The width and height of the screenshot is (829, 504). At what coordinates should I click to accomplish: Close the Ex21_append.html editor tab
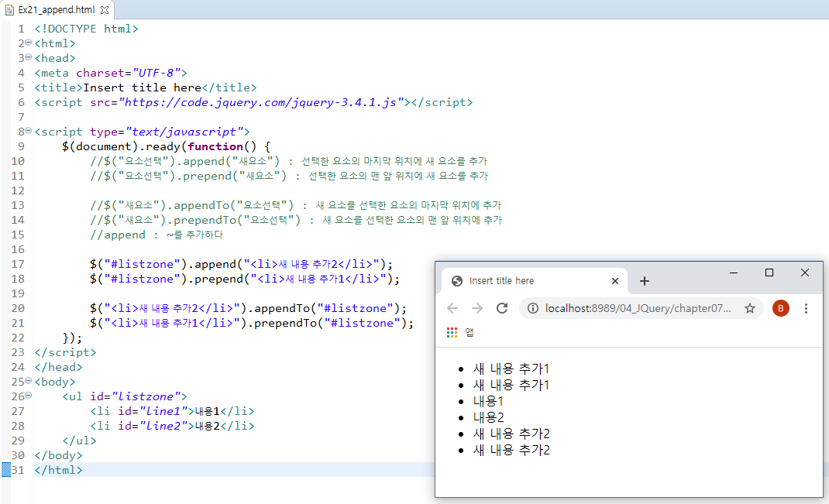pyautogui.click(x=105, y=9)
